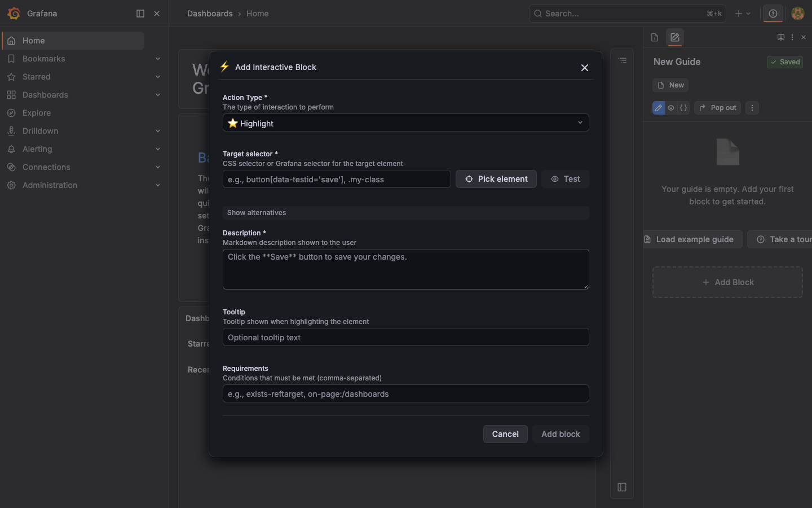Click the Add block button in the dialog
Viewport: 812px width, 508px height.
(561, 434)
